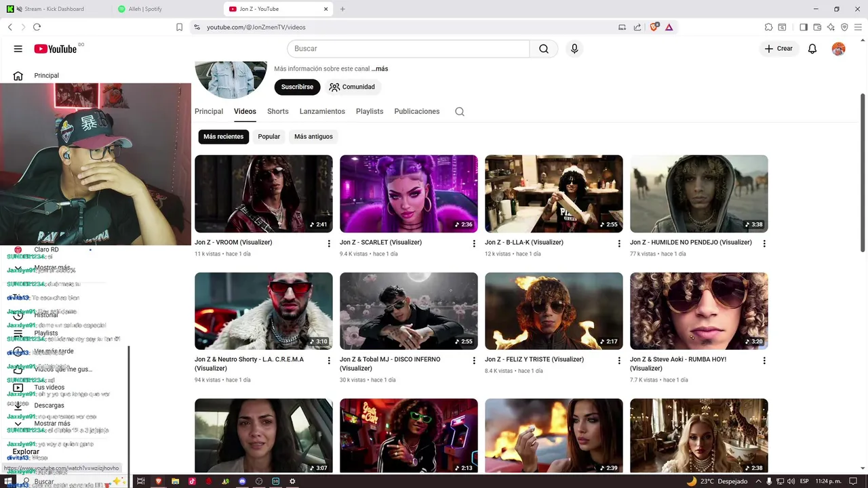Open options for Jon Z - B-LLA-K video

coord(619,243)
